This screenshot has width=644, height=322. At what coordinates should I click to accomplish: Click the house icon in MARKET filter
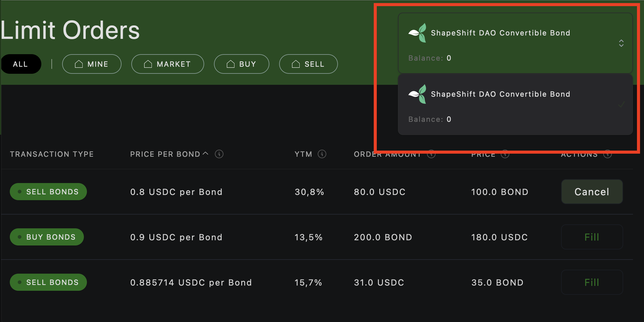(x=148, y=64)
